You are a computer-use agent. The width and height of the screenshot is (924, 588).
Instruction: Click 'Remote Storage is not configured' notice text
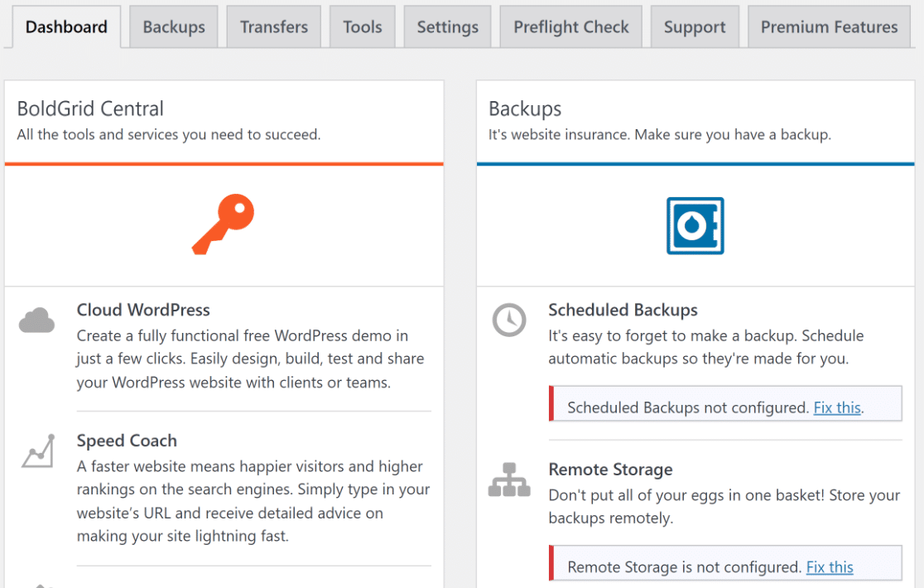[684, 567]
